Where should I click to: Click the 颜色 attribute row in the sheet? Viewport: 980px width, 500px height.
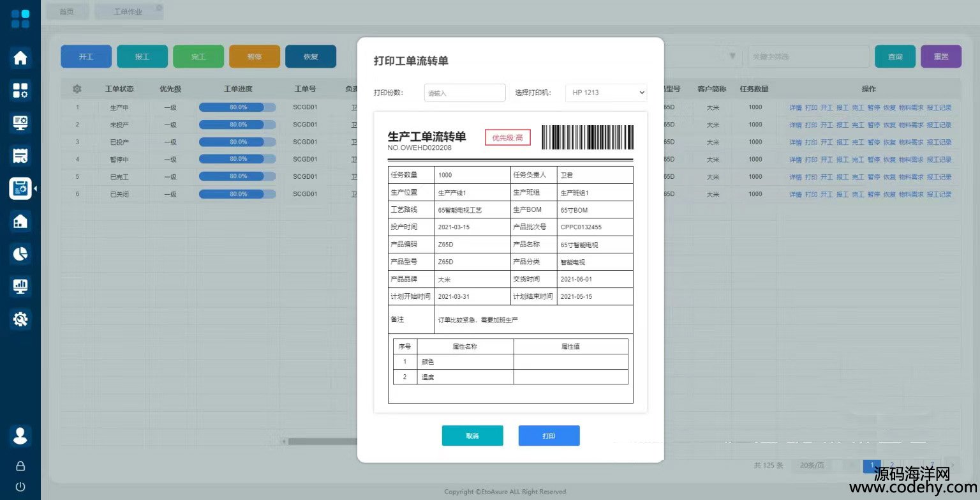coord(510,361)
